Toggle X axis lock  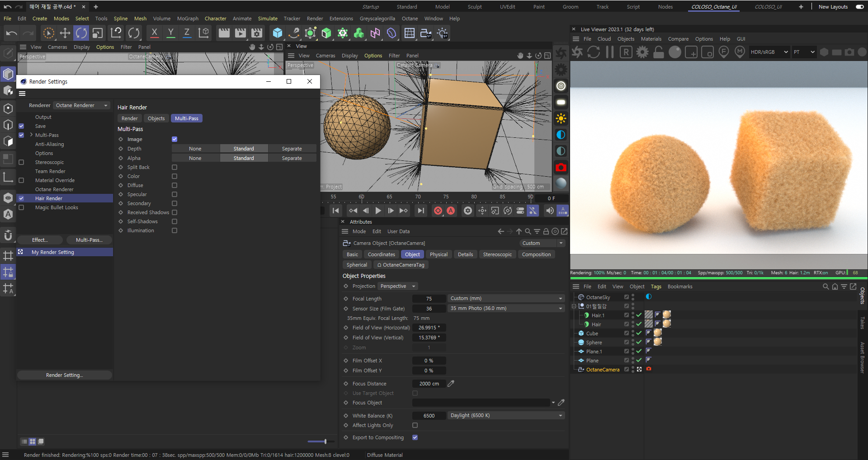point(154,33)
